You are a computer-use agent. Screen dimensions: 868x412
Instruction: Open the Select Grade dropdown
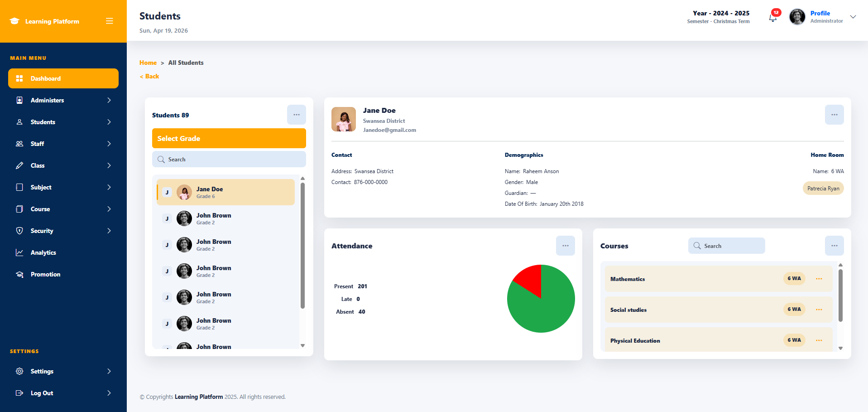229,138
